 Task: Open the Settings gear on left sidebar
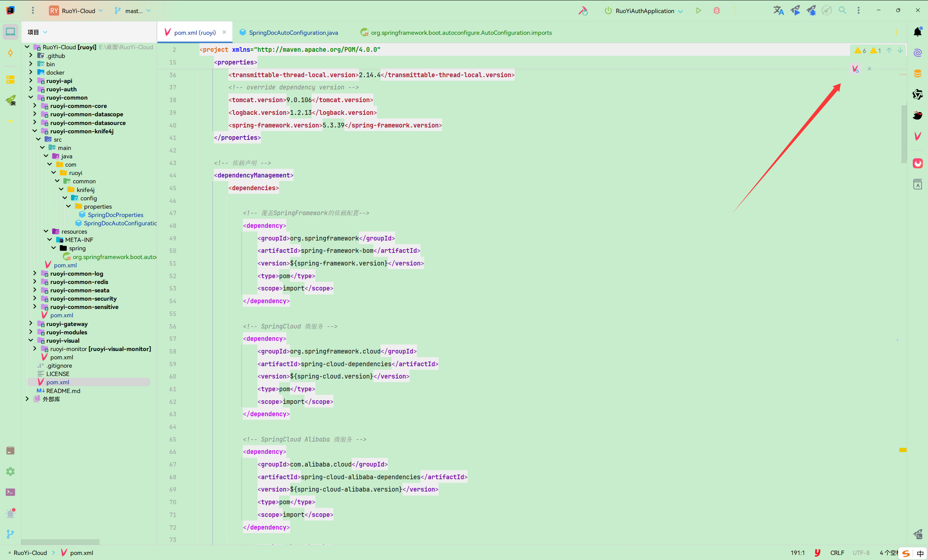(10, 471)
